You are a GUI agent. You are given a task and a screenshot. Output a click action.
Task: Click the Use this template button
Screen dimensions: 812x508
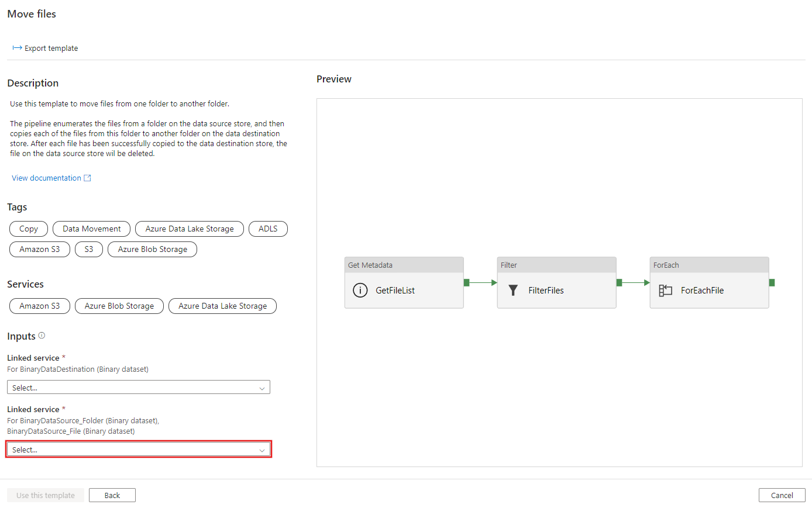(x=46, y=495)
